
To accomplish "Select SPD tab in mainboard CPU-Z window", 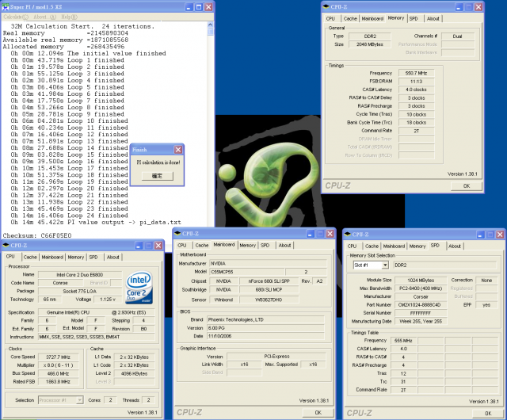I will pos(265,246).
